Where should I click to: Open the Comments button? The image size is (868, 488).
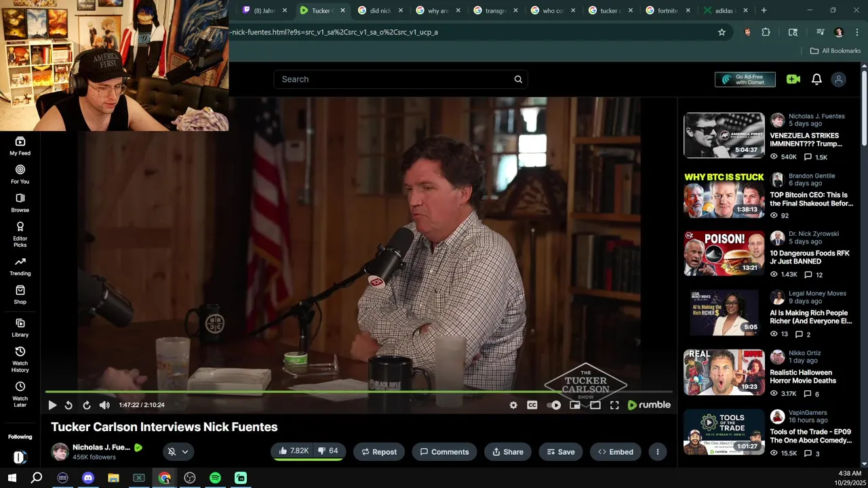[444, 452]
